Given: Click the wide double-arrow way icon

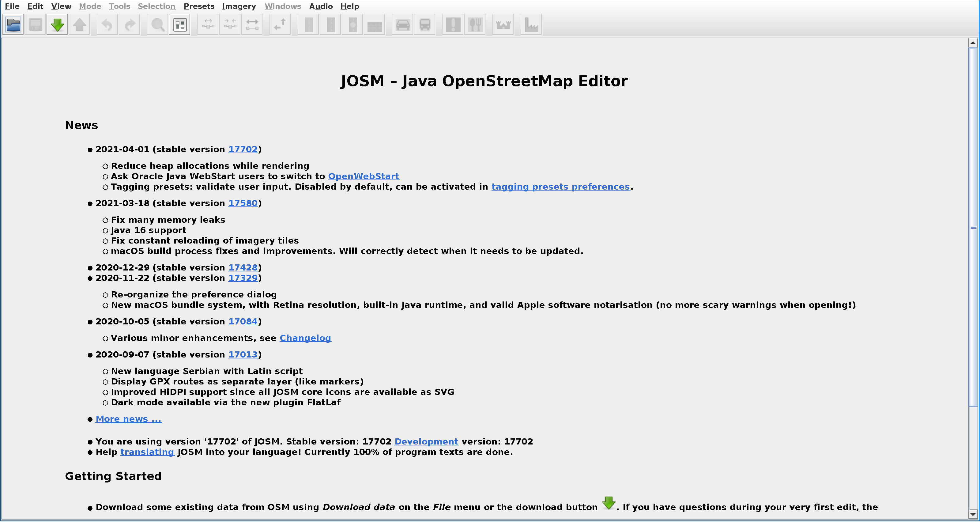Looking at the screenshot, I should pos(252,25).
